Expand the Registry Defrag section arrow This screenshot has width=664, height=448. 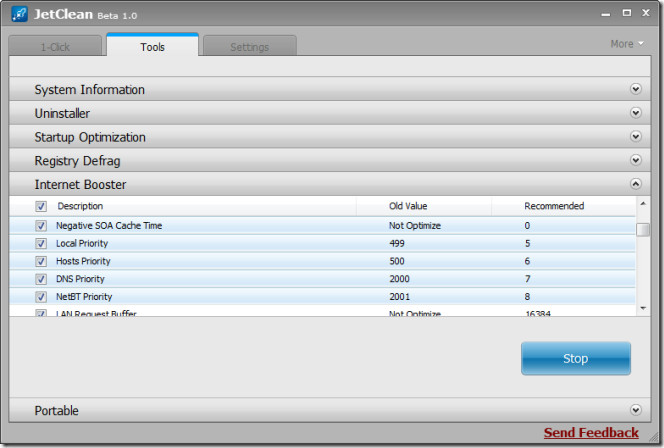click(x=636, y=160)
